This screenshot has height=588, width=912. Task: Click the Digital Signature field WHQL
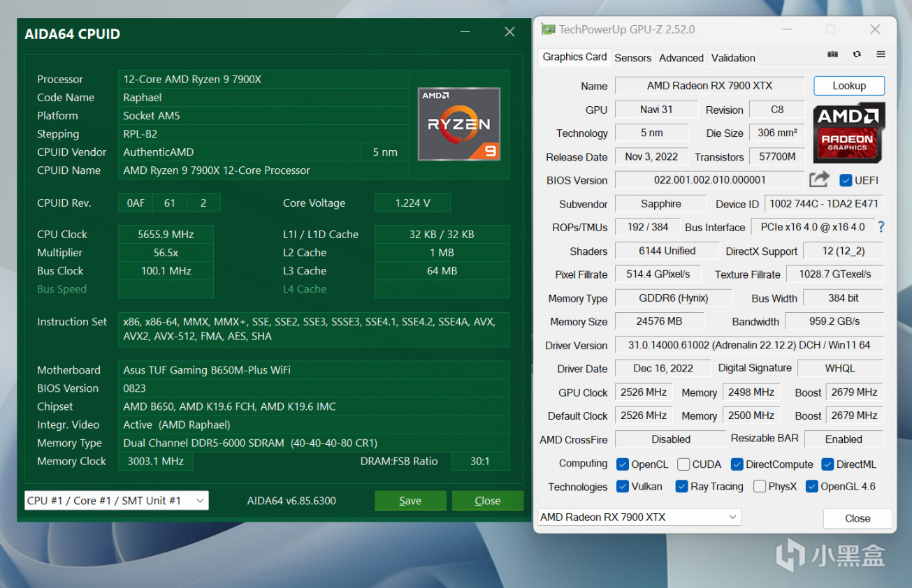pyautogui.click(x=840, y=368)
